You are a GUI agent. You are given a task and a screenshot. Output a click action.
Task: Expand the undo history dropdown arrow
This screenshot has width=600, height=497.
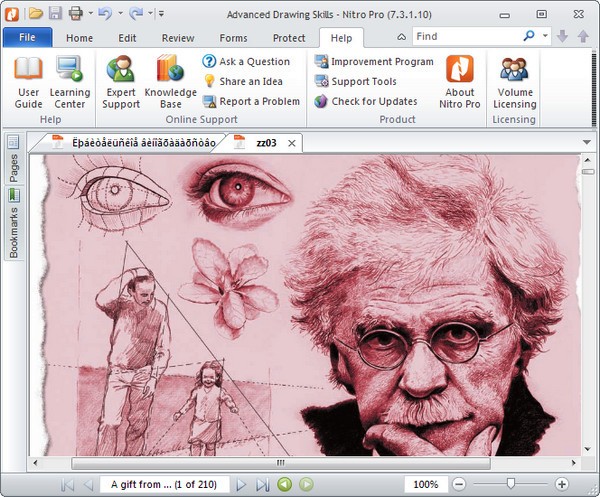click(x=119, y=14)
